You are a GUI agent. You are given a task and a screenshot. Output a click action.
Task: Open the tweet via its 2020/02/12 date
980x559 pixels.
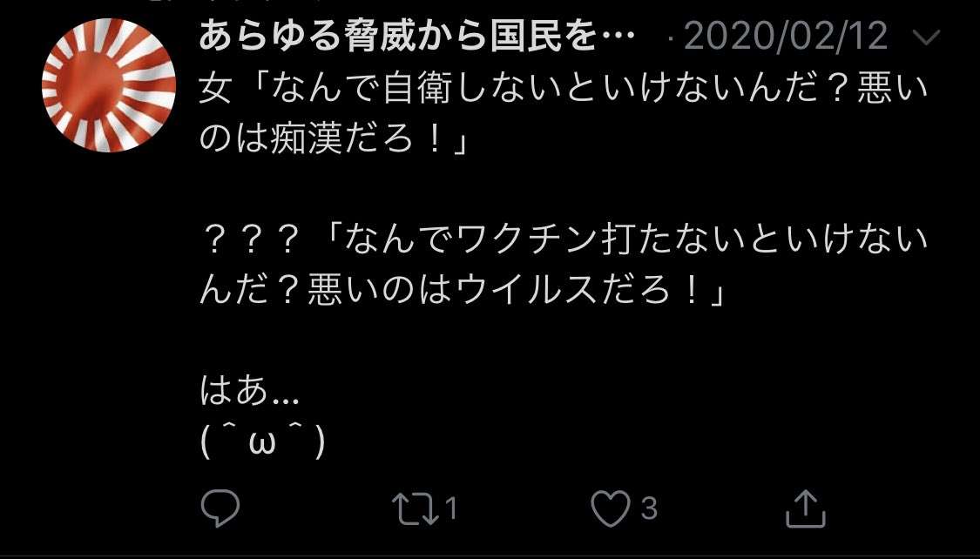coord(787,37)
